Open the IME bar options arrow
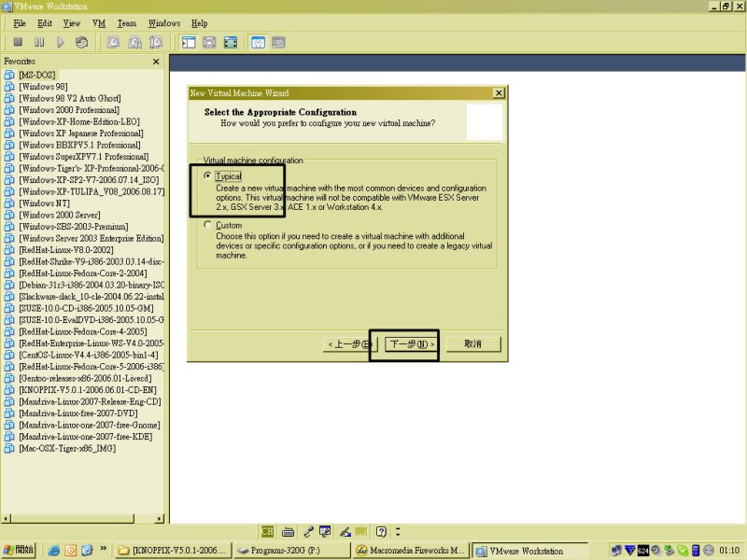This screenshot has width=747, height=560. (x=399, y=531)
